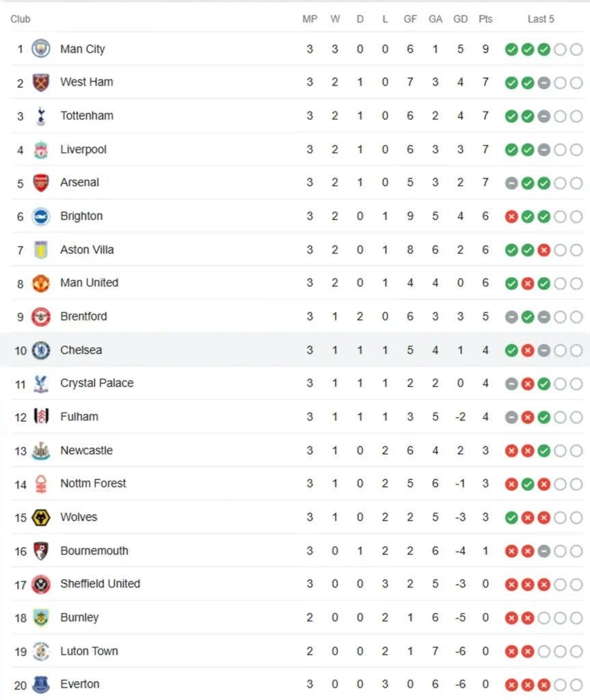
Task: Click the Aston Villa crest
Action: tap(41, 250)
